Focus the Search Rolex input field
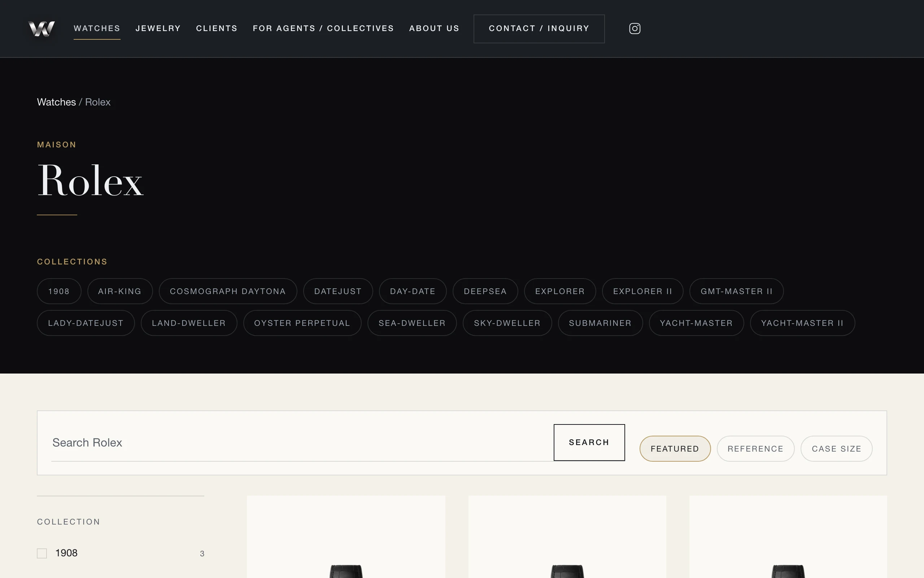This screenshot has height=578, width=924. tap(302, 443)
